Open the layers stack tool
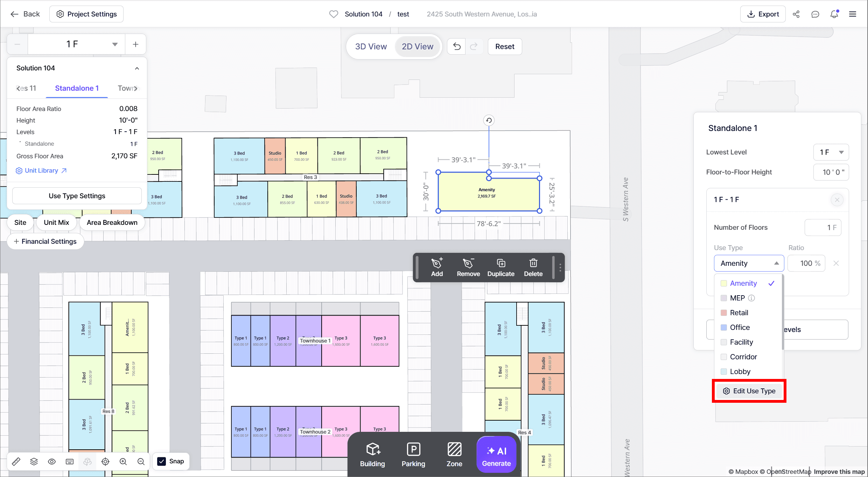 coord(34,462)
